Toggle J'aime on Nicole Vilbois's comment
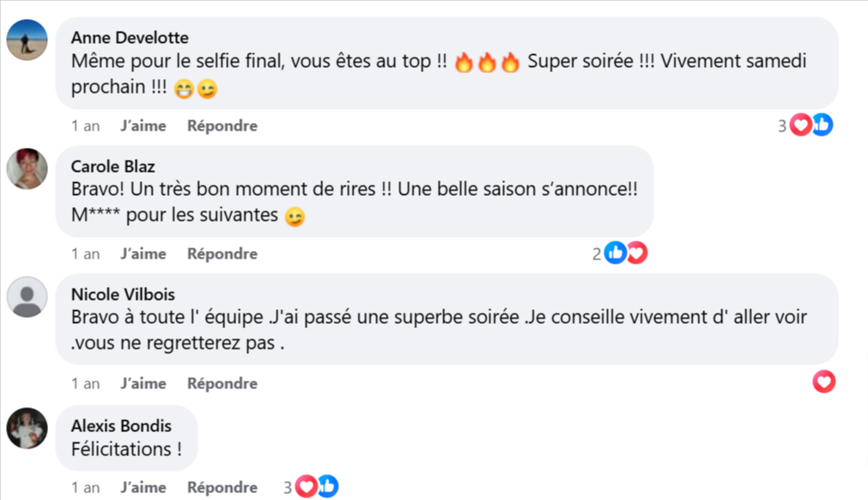868x500 pixels. pos(143,383)
